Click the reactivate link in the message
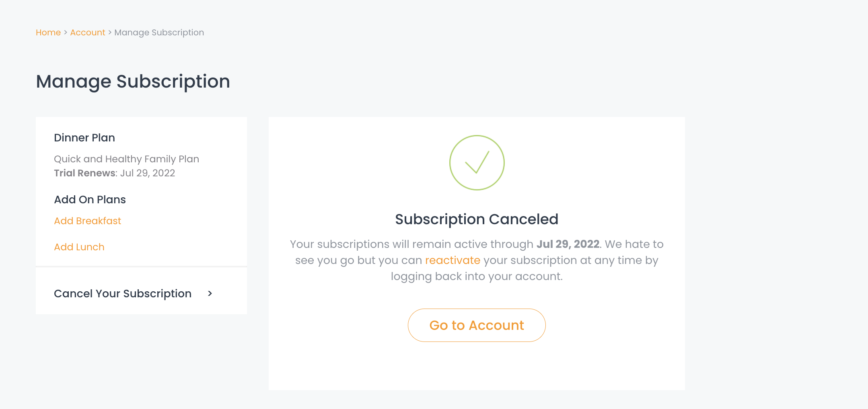Screen dimensions: 868x409 (x=453, y=260)
